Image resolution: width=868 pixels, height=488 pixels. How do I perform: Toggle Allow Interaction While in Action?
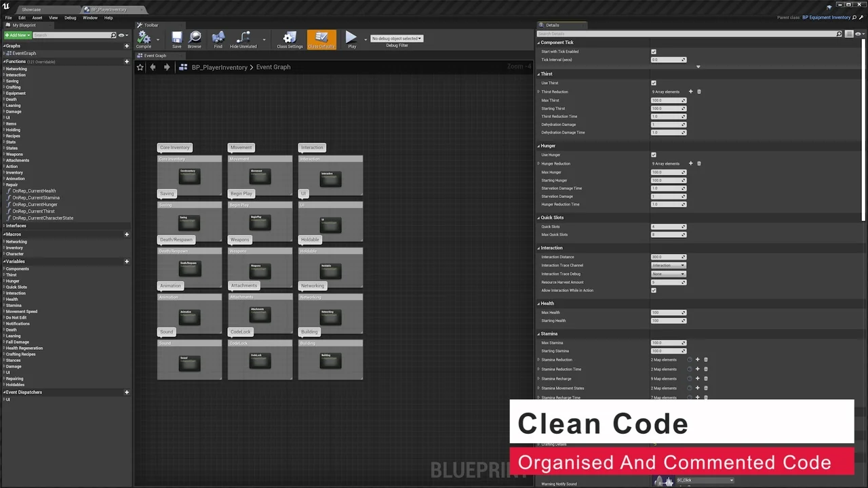pos(653,290)
